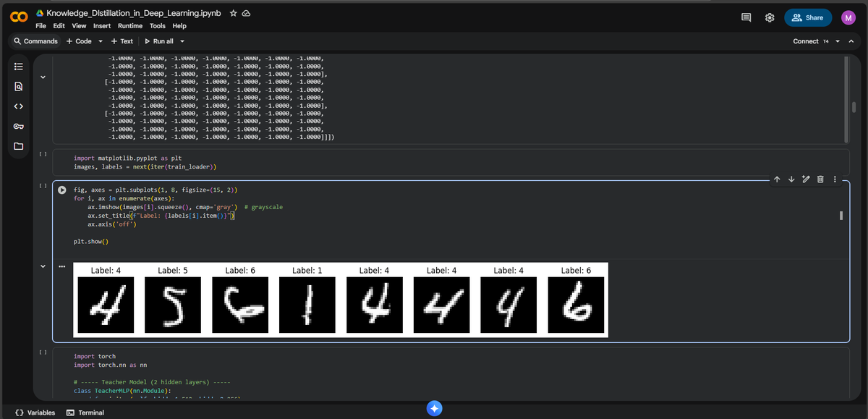Click the Share button
The width and height of the screenshot is (868, 419).
808,17
